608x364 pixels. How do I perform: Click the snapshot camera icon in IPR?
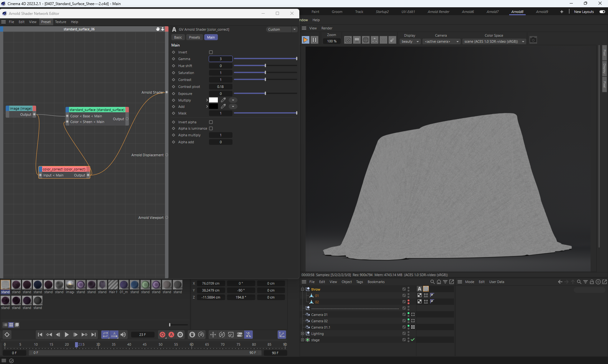(x=533, y=40)
